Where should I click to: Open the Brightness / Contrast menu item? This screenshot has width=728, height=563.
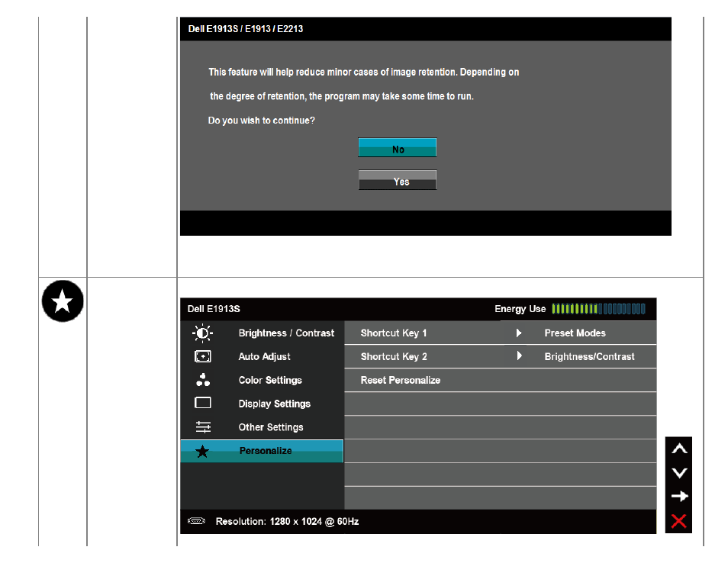[263, 333]
